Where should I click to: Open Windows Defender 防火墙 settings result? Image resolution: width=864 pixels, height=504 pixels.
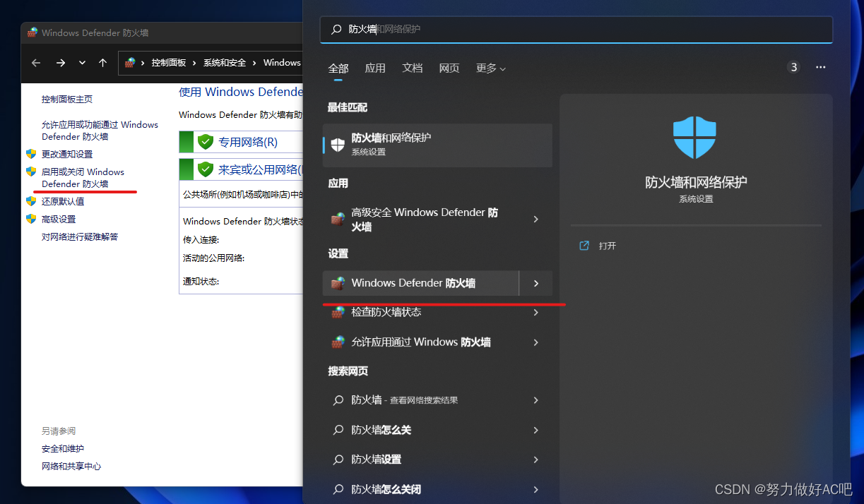(421, 283)
